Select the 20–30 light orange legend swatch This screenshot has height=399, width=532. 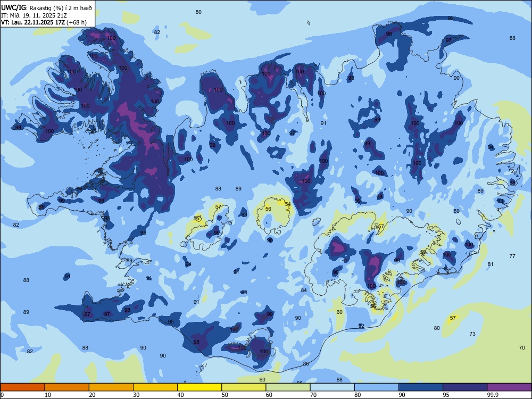111,387
